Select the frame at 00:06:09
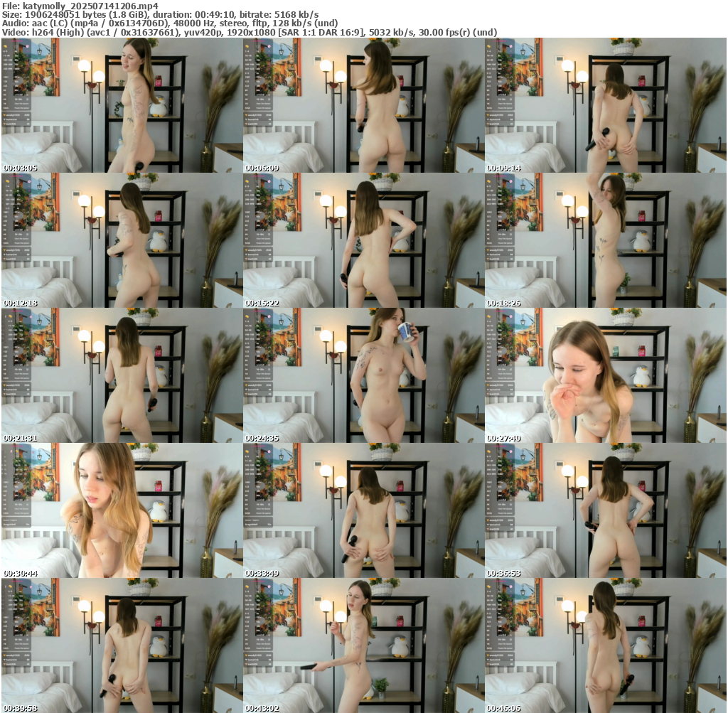The width and height of the screenshot is (728, 713). 363,105
